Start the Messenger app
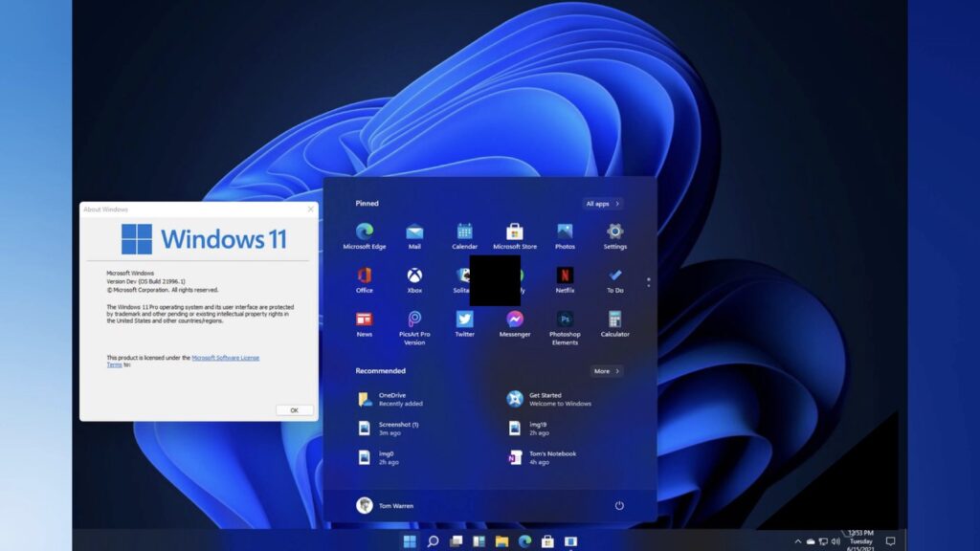This screenshot has width=980, height=551. tap(514, 319)
